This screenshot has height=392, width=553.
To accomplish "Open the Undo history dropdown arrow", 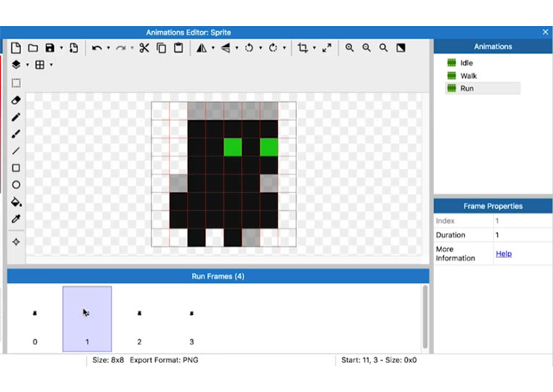I will pyautogui.click(x=108, y=48).
